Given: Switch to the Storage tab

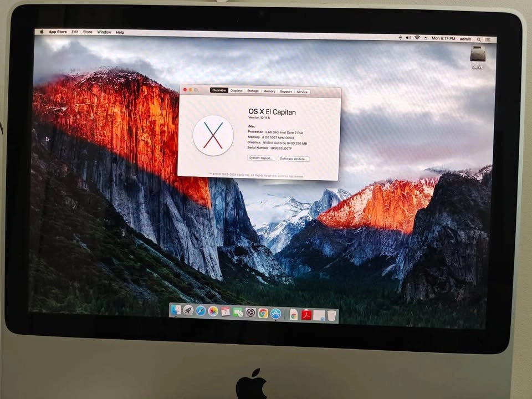Looking at the screenshot, I should pos(253,91).
